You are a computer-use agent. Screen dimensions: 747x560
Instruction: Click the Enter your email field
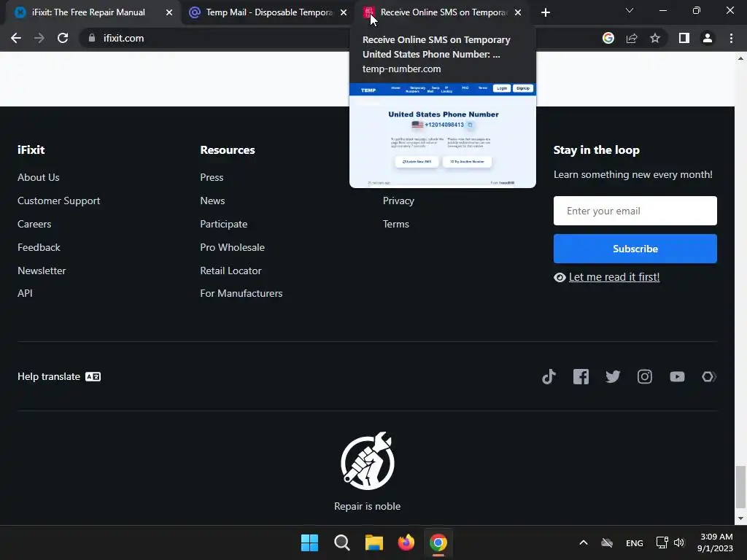[635, 211]
